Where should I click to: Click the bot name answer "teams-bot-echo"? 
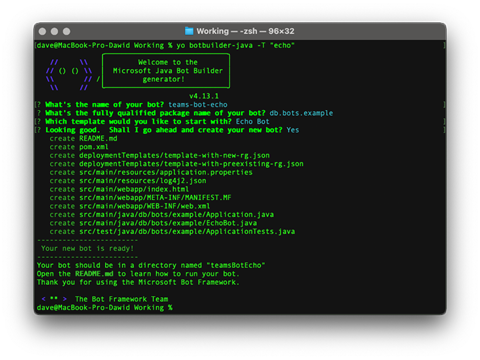pos(198,105)
